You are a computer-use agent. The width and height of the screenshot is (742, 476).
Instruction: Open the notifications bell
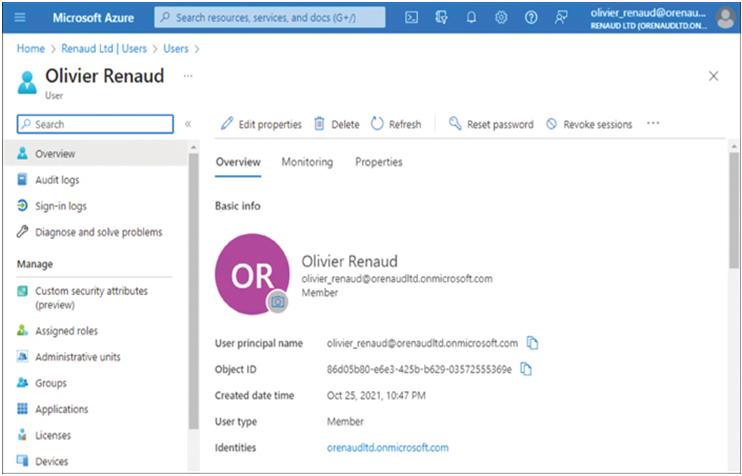(x=471, y=18)
